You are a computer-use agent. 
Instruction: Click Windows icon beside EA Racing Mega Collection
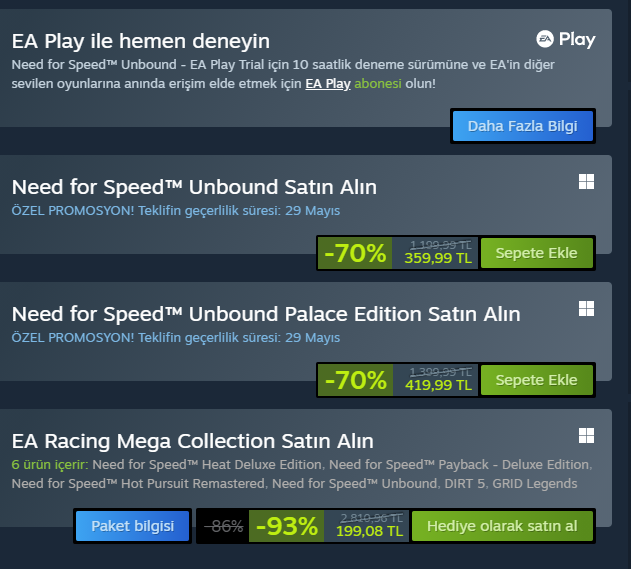click(x=586, y=435)
